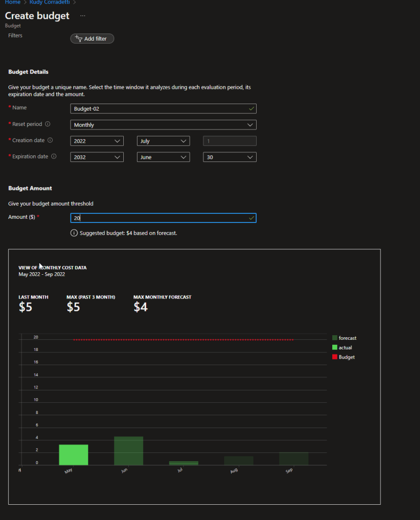Click the green checkmark in the Name field

[x=252, y=109]
